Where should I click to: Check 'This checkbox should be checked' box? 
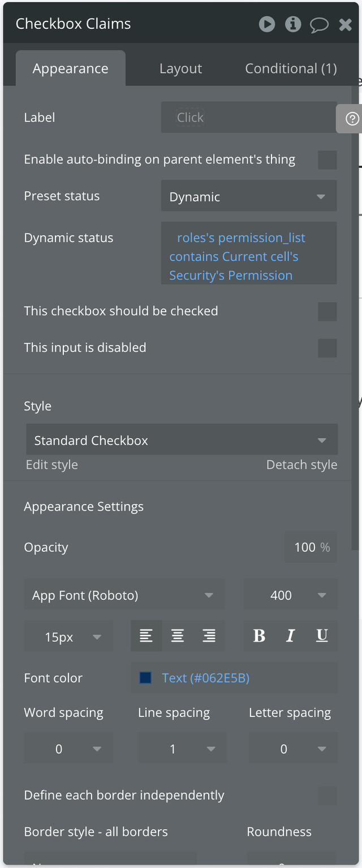point(327,312)
